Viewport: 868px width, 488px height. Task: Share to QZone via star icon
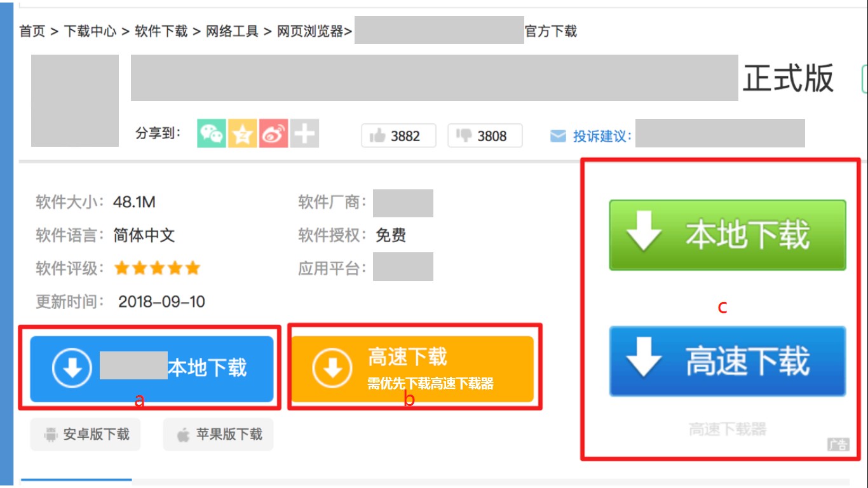(x=242, y=134)
